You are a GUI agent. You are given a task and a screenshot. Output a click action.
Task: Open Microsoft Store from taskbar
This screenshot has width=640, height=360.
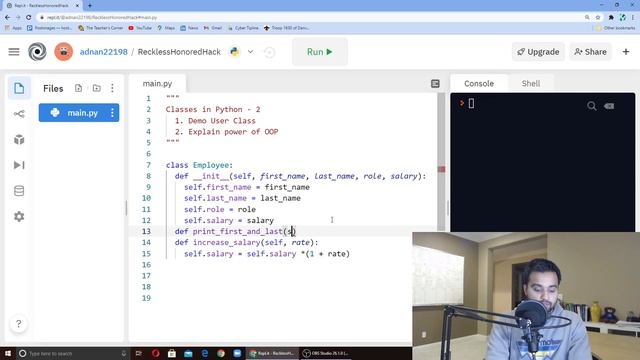[172, 353]
